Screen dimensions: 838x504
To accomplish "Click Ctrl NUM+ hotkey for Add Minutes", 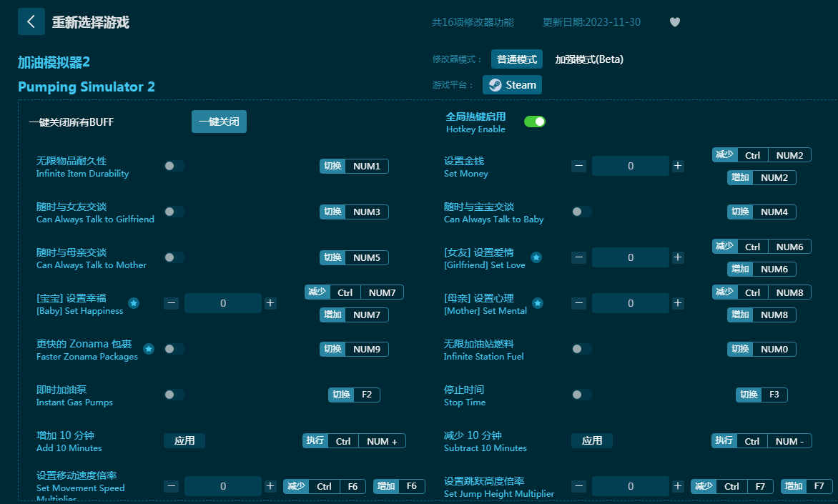I will tap(355, 441).
